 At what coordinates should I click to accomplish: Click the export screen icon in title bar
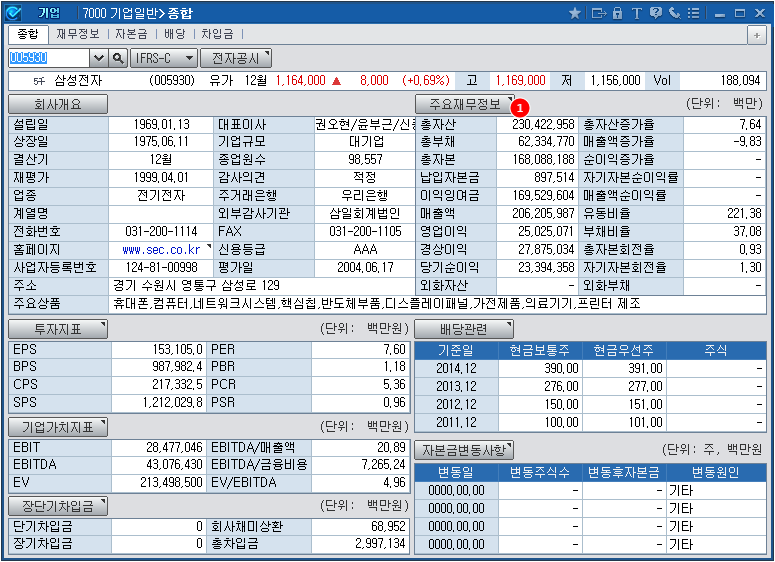(x=598, y=13)
